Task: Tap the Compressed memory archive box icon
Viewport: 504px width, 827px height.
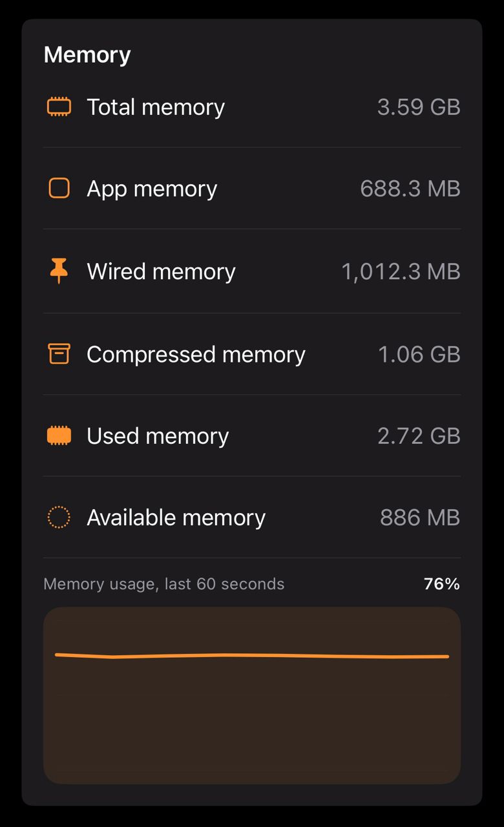Action: point(59,353)
